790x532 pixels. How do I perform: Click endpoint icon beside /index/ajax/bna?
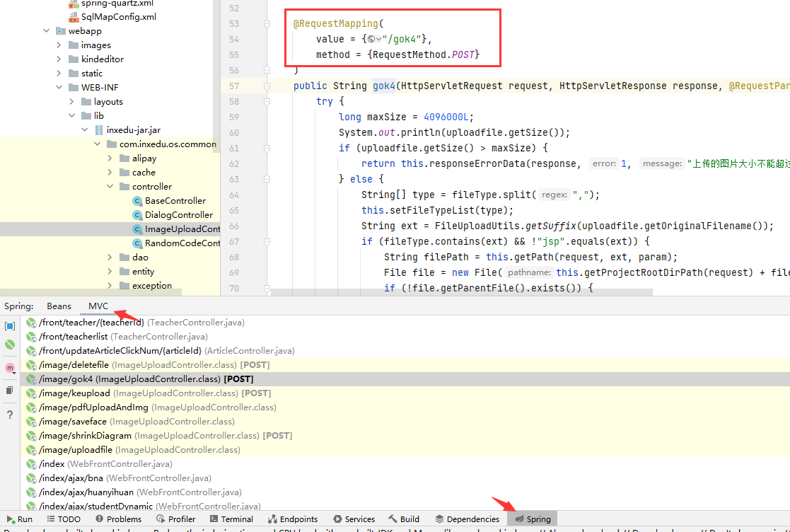31,478
